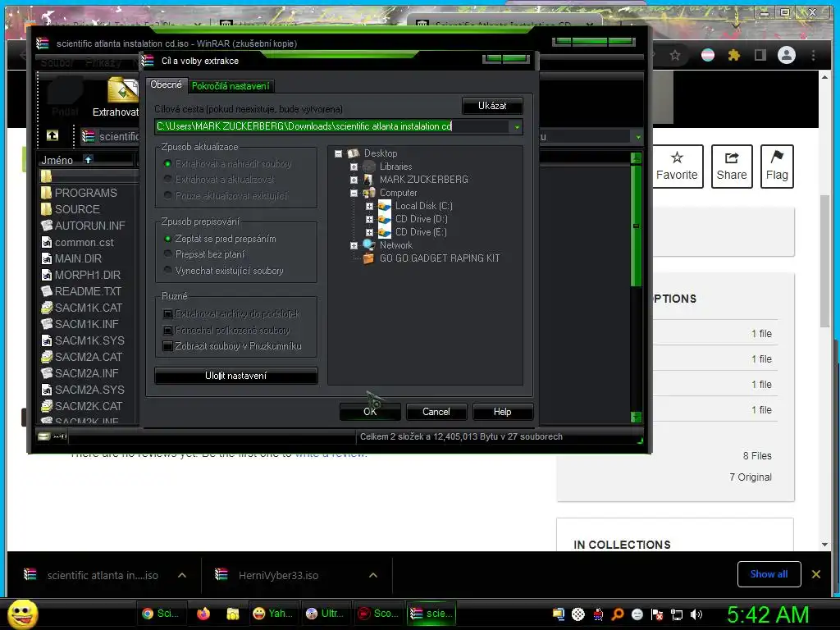
Task: Collapse the Computer tree node
Action: coord(354,193)
